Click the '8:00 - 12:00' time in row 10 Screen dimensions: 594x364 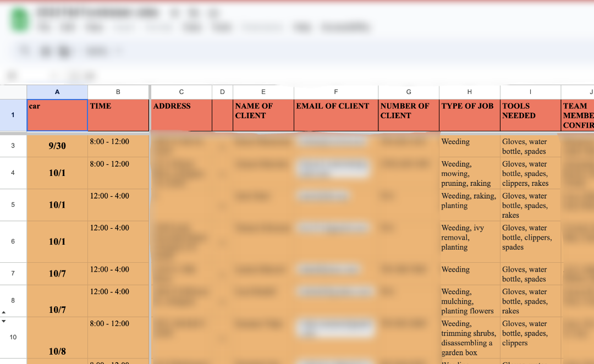click(118, 338)
